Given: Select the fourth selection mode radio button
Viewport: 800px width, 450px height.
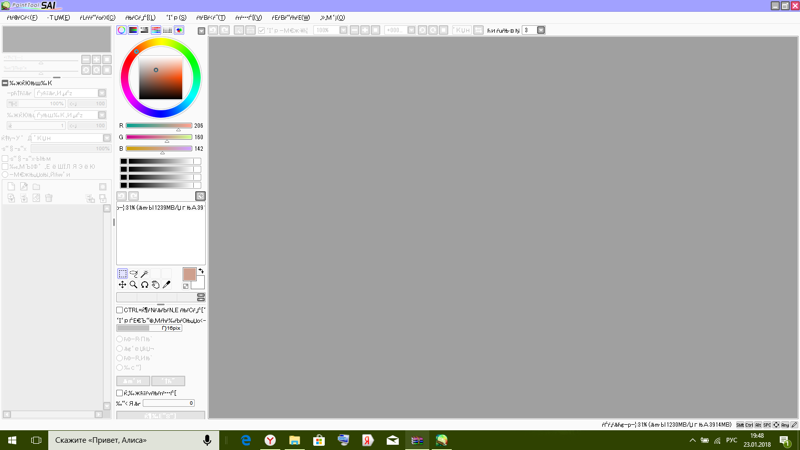Looking at the screenshot, I should [119, 367].
